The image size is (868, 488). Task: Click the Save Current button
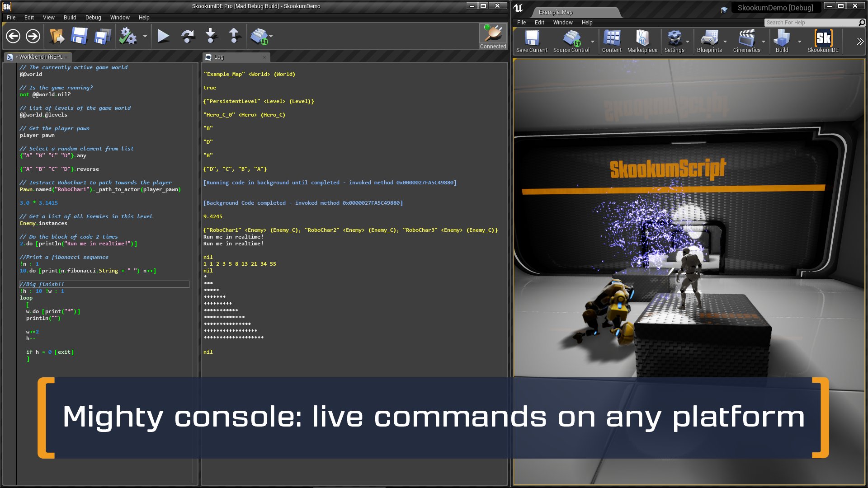click(x=532, y=41)
